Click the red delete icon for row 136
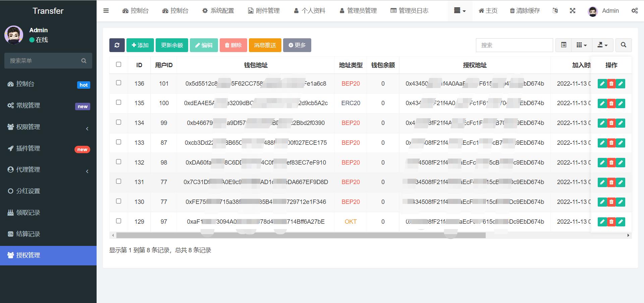 click(611, 84)
